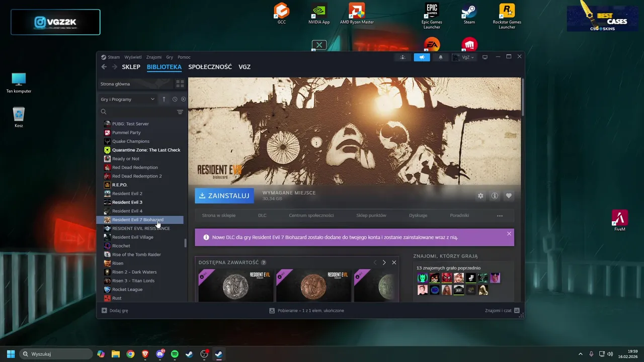The height and width of the screenshot is (362, 644).
Task: Open VGZ account dropdown in title bar
Action: coord(463,57)
